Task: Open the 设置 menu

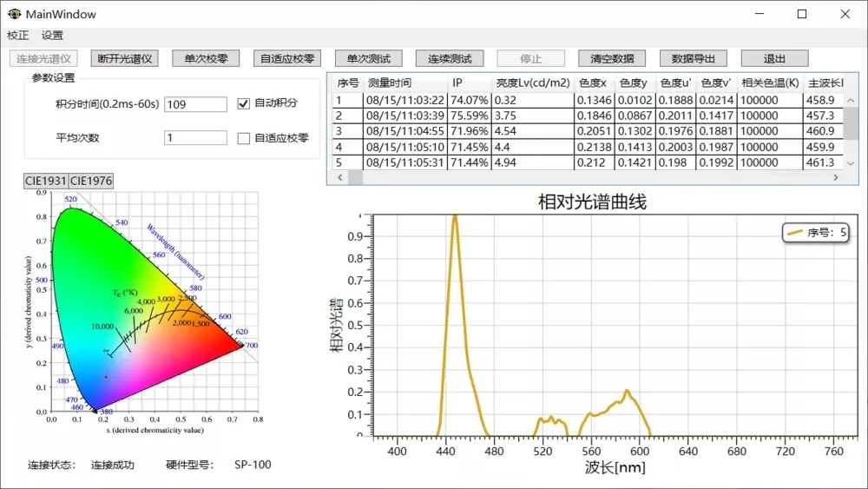Action: 52,36
